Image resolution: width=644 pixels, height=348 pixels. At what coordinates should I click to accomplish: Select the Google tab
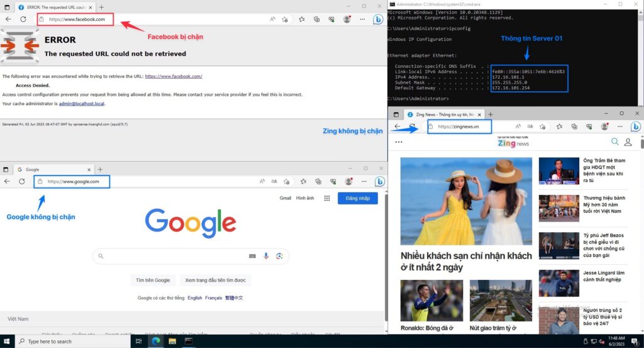tap(53, 169)
